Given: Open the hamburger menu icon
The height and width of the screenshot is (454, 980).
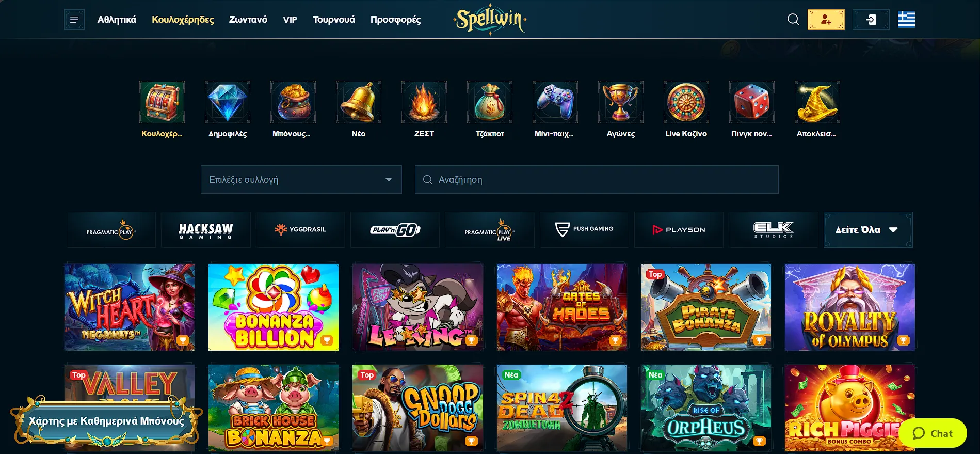Looking at the screenshot, I should (x=74, y=20).
